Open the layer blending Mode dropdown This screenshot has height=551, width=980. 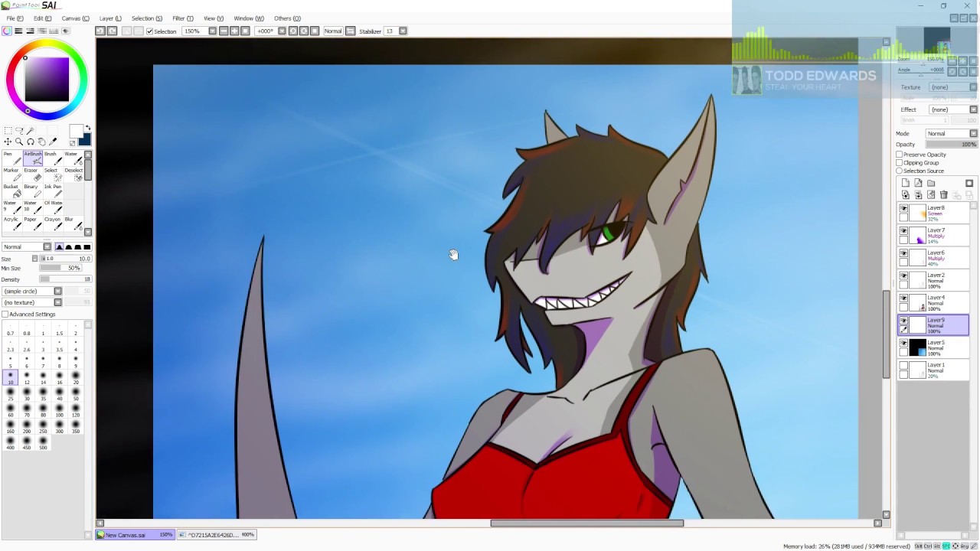pyautogui.click(x=973, y=133)
